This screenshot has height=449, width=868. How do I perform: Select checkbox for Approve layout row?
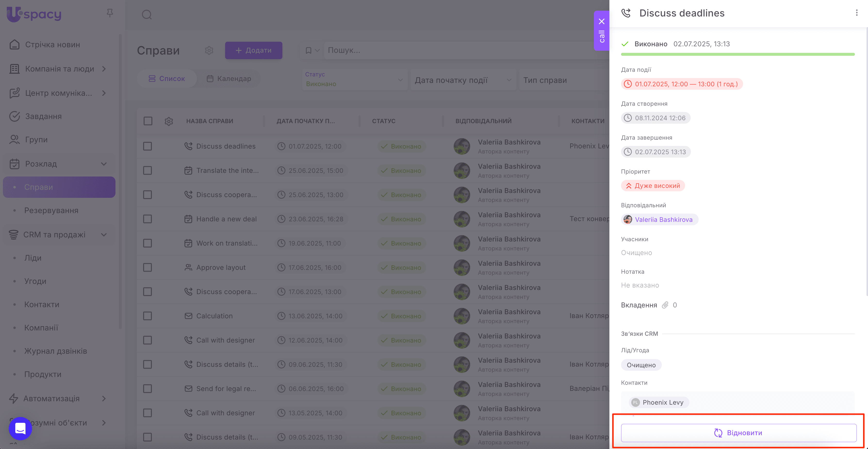147,267
